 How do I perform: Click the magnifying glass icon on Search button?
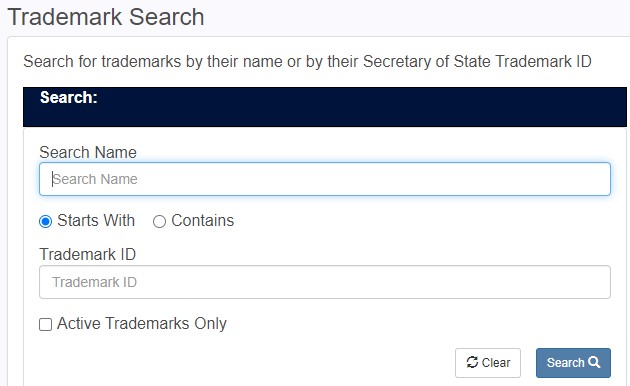[594, 362]
